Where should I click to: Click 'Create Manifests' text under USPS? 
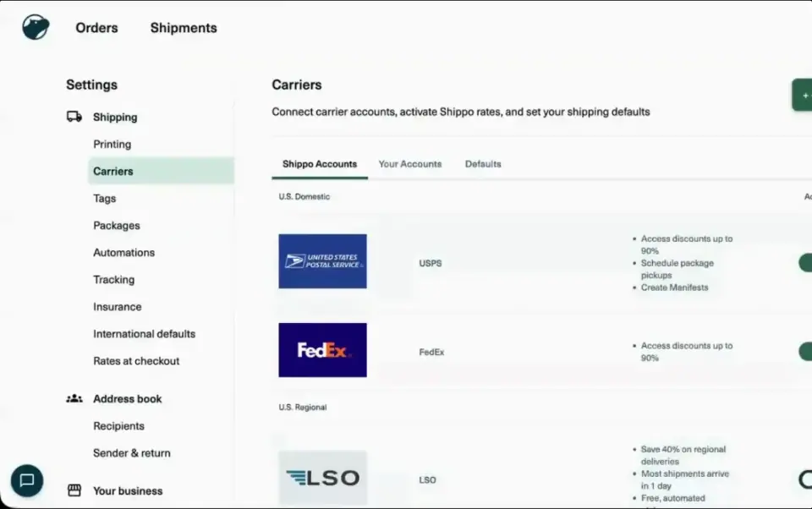pos(674,287)
